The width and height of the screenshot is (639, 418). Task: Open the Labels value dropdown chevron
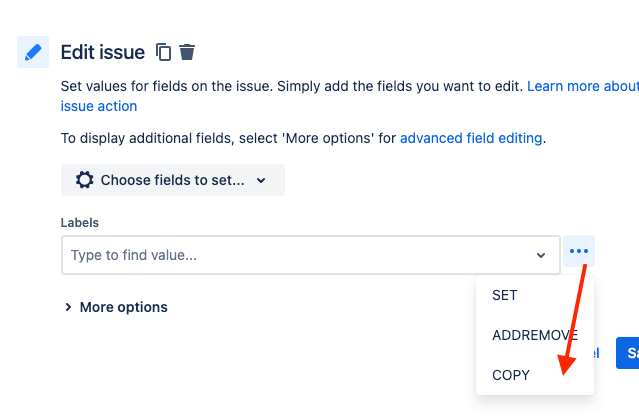541,255
